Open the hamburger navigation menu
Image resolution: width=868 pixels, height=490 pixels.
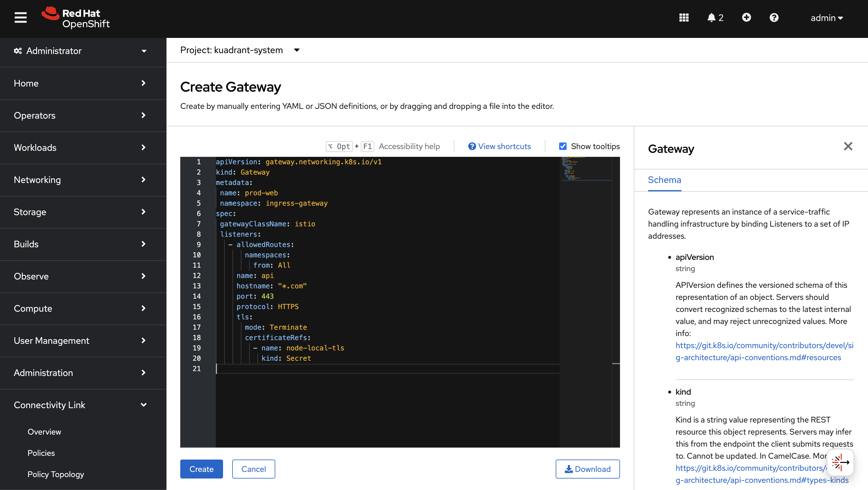pos(21,18)
